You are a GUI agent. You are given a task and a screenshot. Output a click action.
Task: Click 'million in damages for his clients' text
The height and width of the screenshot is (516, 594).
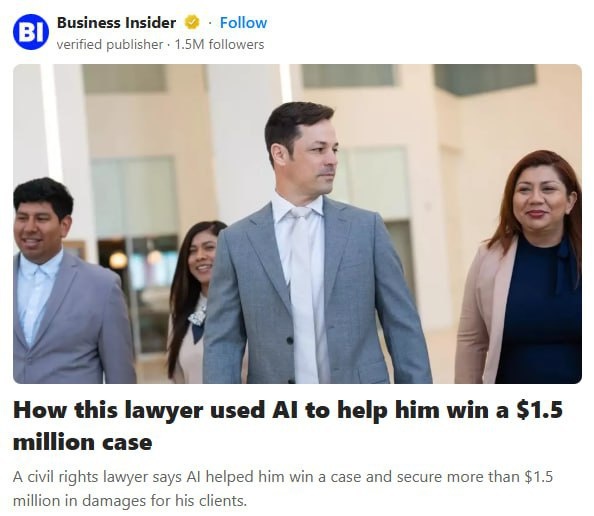pos(130,501)
